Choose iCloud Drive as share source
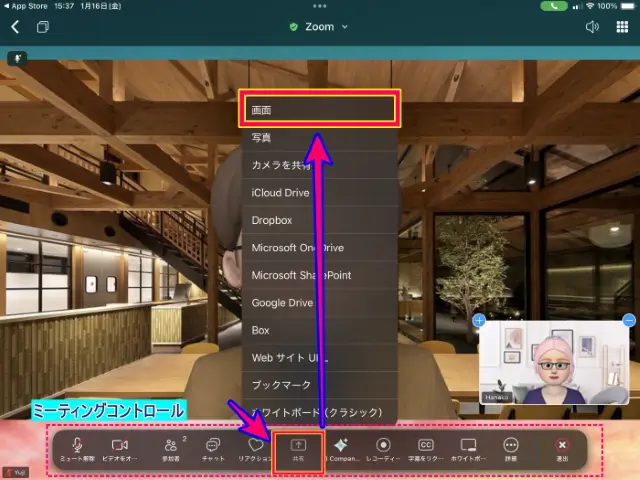The height and width of the screenshot is (480, 640). click(320, 193)
